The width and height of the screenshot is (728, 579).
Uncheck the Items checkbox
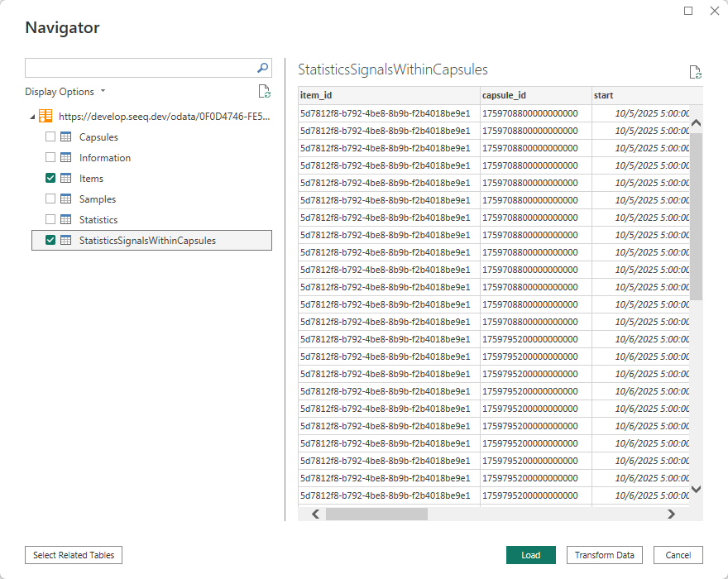click(50, 179)
